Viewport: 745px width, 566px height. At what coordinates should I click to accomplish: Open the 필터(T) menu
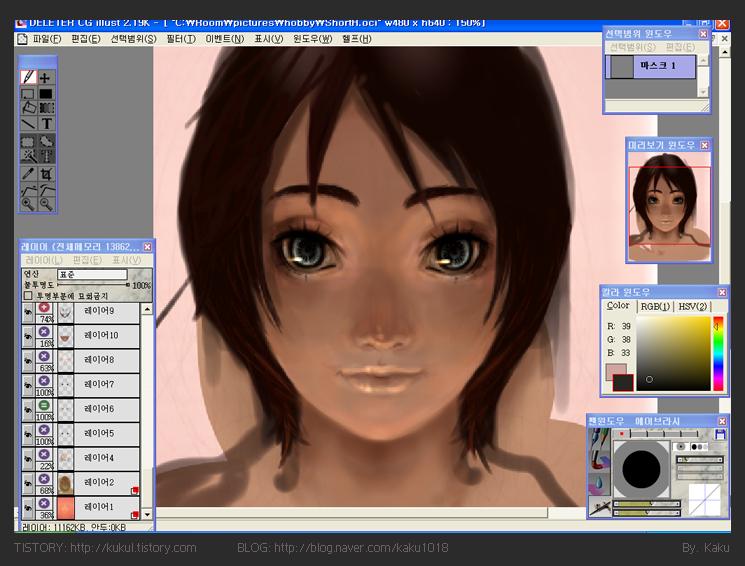click(181, 39)
